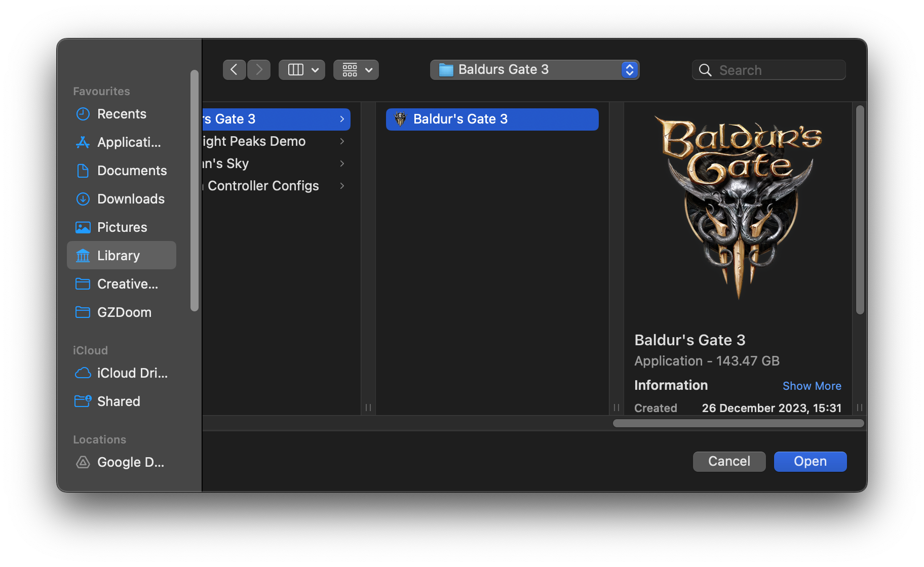
Task: Click the 'Application - 143.47 GB' text
Action: (x=707, y=361)
